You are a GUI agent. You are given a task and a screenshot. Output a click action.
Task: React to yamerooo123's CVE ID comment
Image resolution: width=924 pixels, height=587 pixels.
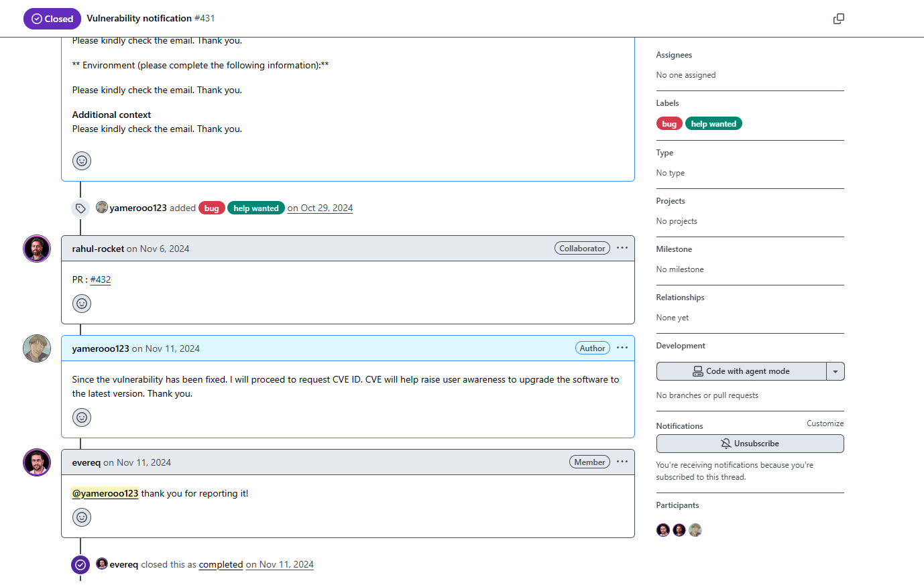82,417
